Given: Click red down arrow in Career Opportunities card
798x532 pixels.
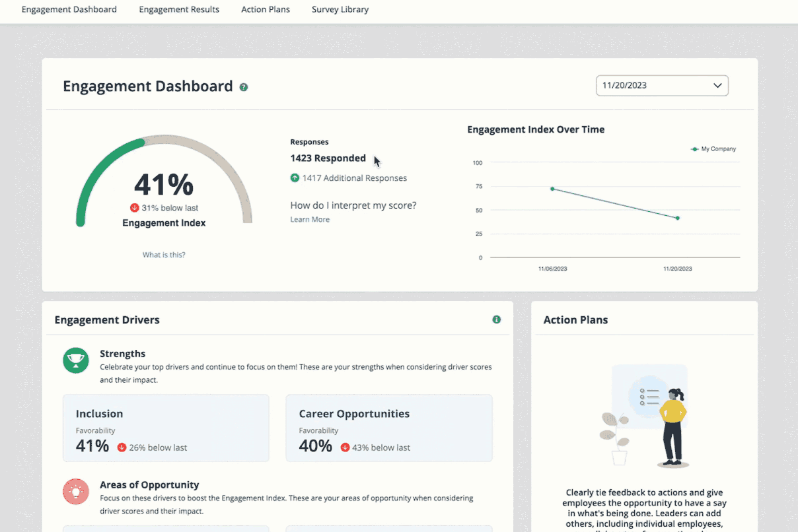Looking at the screenshot, I should [345, 448].
